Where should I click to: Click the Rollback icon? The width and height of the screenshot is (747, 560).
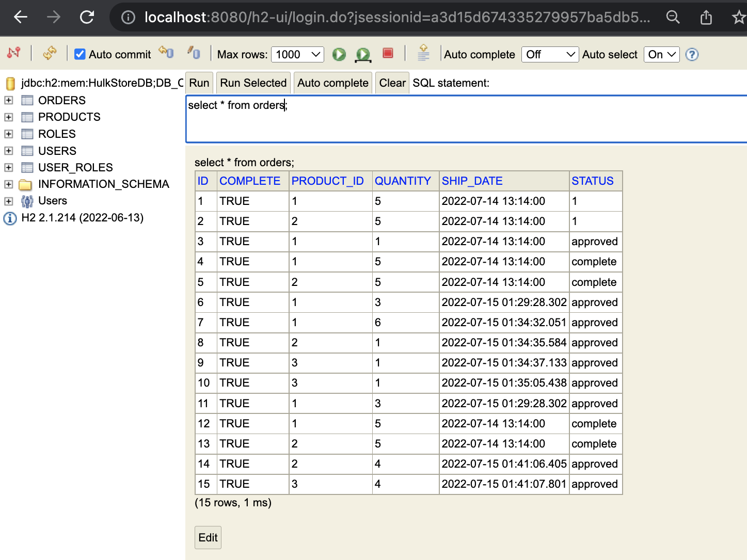click(x=166, y=53)
